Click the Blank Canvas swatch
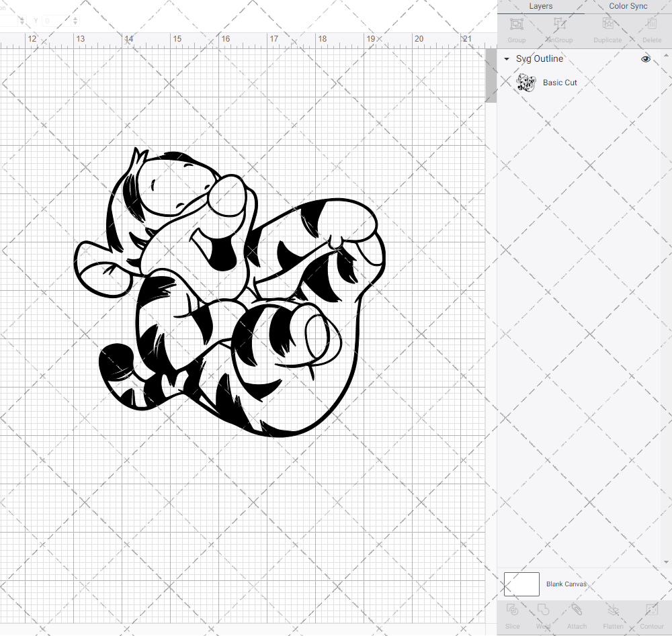672x636 pixels. point(521,584)
